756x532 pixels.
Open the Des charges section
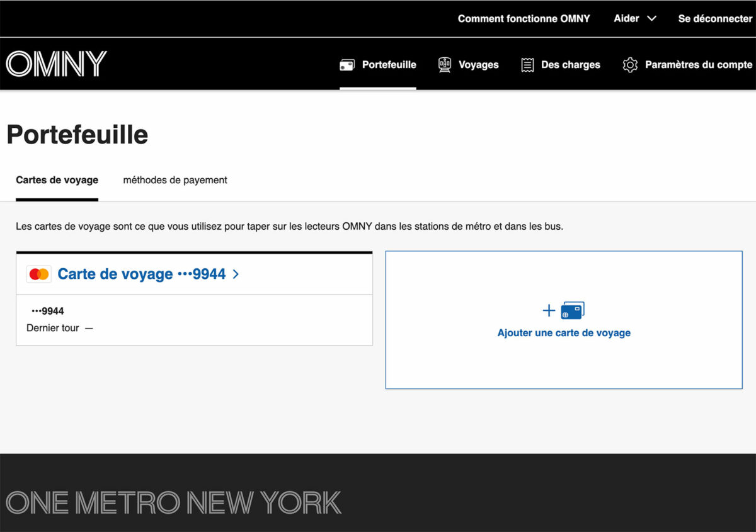point(561,65)
